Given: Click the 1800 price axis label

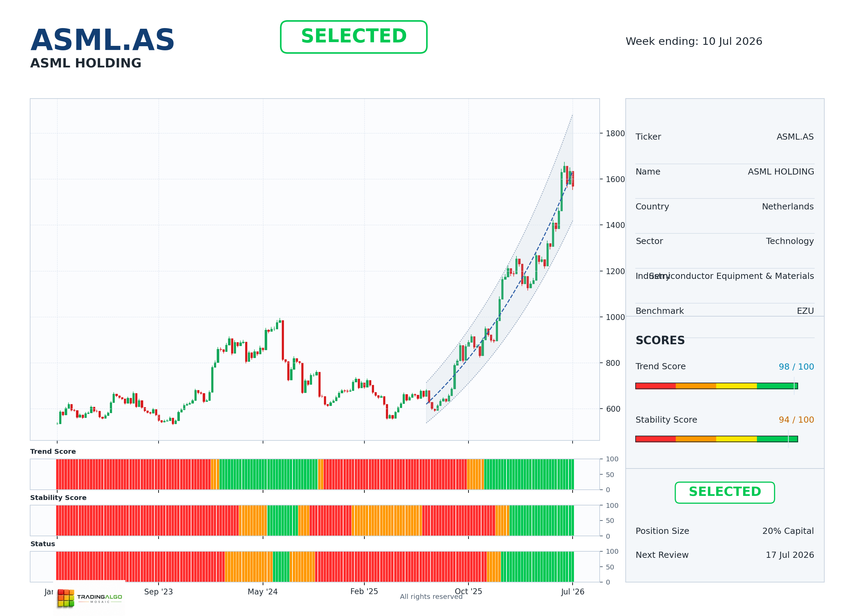Looking at the screenshot, I should [x=615, y=133].
